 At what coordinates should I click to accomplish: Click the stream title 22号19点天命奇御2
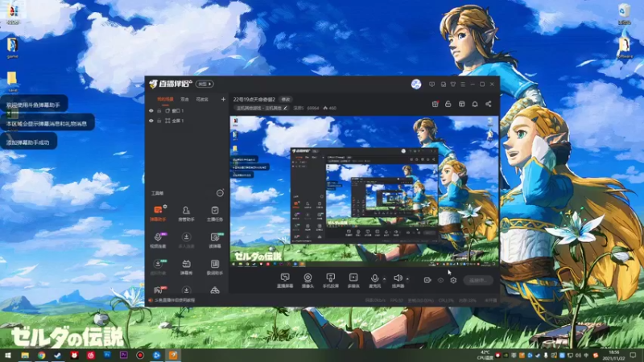point(254,99)
